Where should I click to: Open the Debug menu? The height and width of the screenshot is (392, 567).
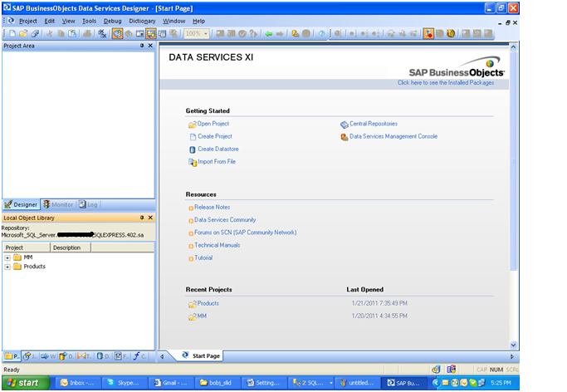tap(112, 21)
